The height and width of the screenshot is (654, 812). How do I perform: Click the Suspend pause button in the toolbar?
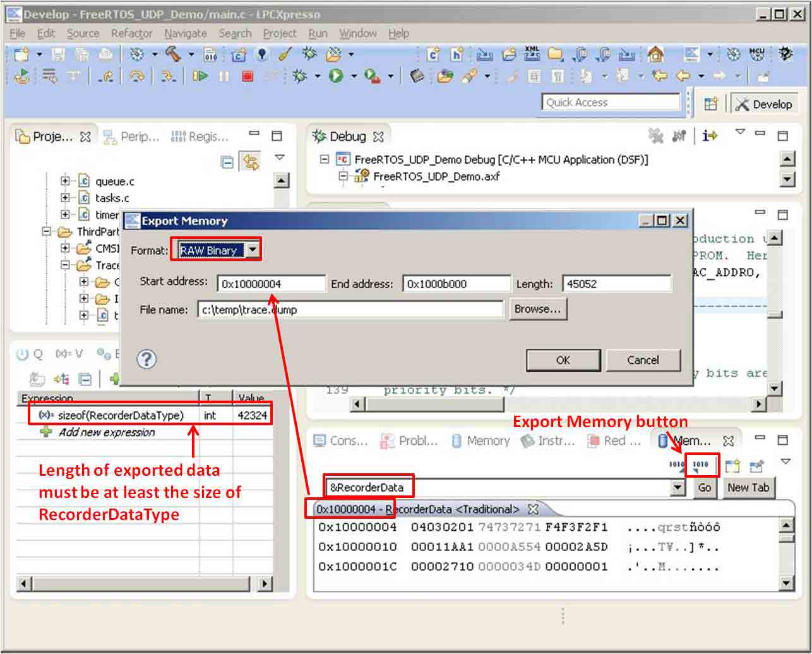[224, 76]
